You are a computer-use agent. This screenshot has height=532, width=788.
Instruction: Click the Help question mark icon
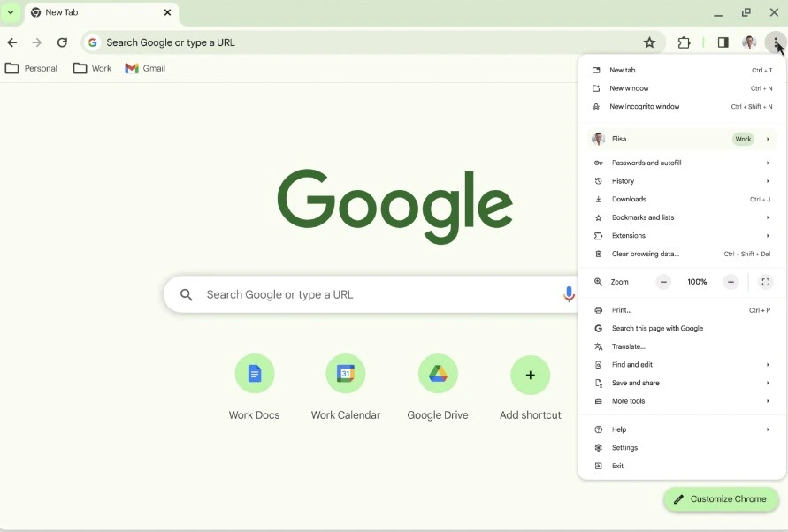[598, 429]
